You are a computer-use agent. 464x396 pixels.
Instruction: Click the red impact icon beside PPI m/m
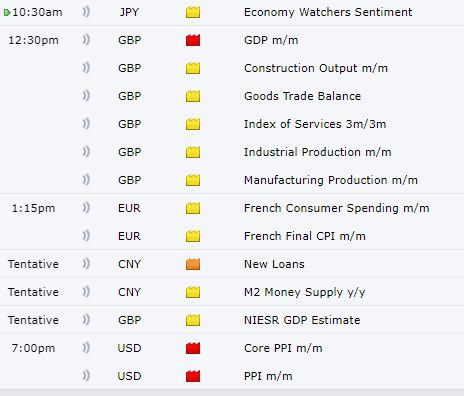tap(193, 376)
